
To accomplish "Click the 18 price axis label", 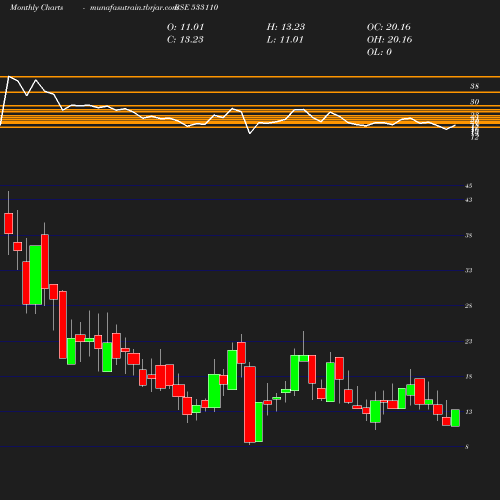I will [x=468, y=377].
